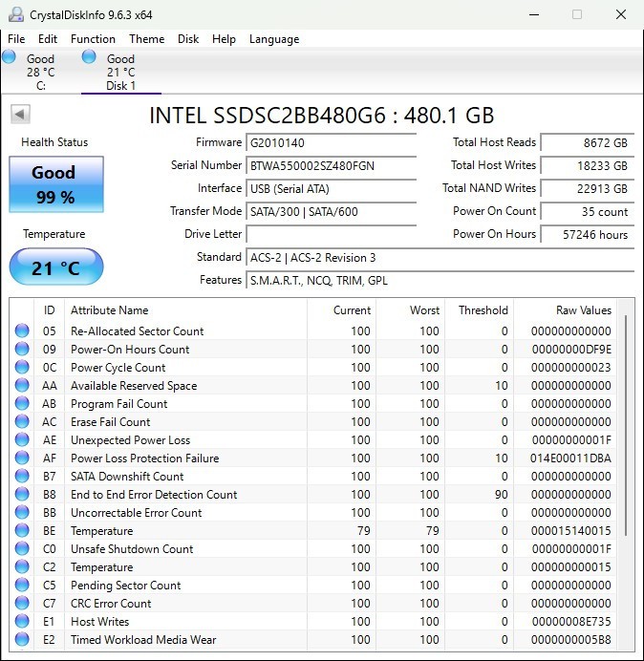Image resolution: width=644 pixels, height=661 pixels.
Task: Select raw value 00000008E735
Action: (x=571, y=622)
